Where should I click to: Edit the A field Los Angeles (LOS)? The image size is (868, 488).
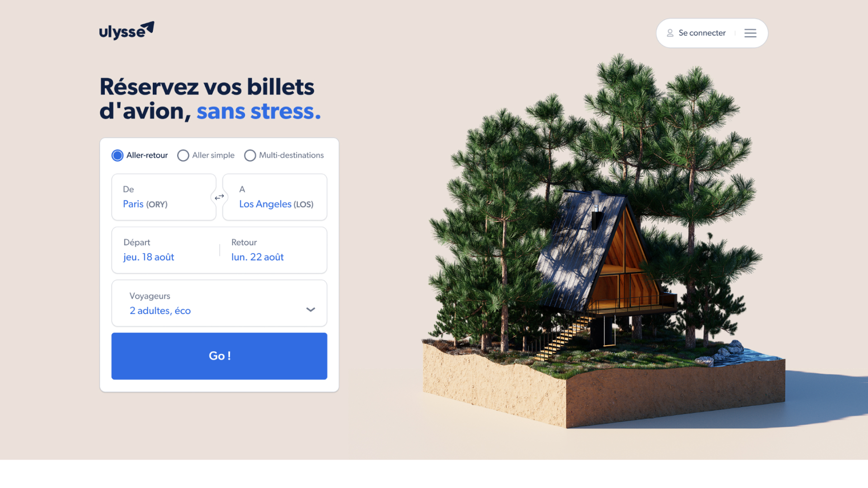(x=275, y=197)
